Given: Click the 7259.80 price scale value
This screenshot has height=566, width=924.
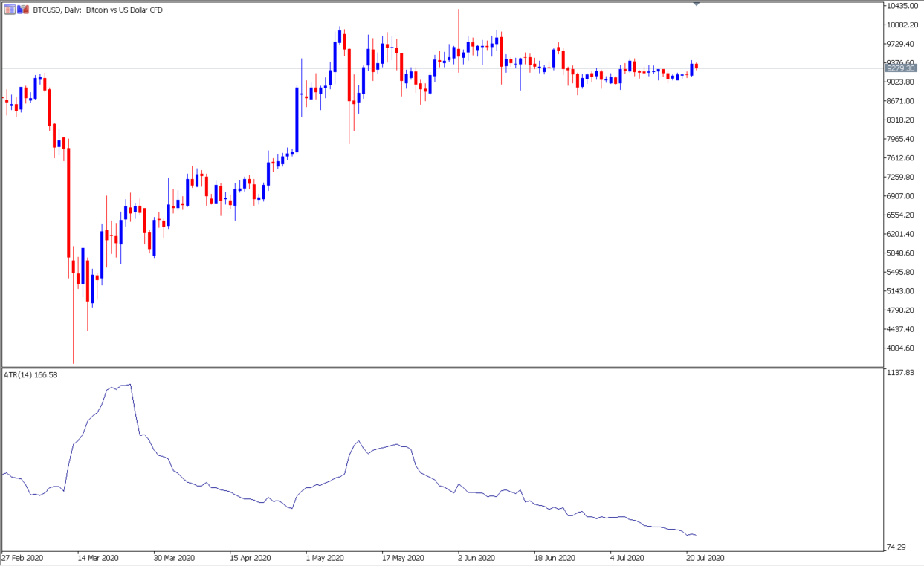Looking at the screenshot, I should [901, 177].
